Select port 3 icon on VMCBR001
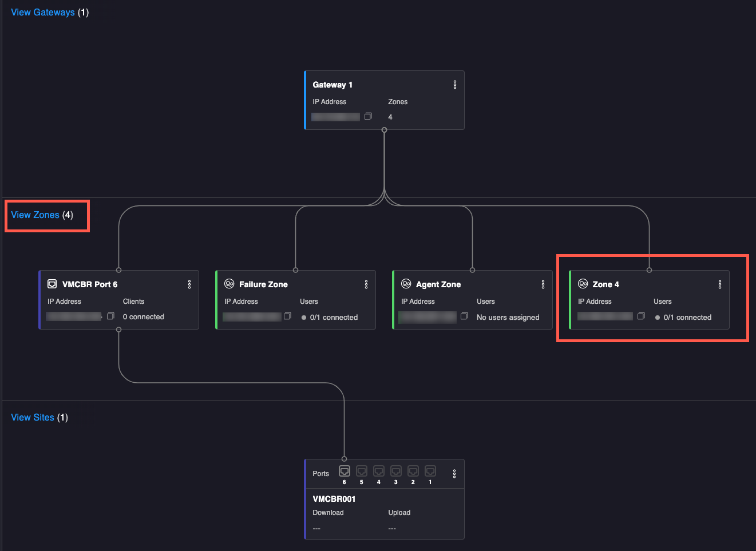Viewport: 756px width, 551px height. (396, 471)
